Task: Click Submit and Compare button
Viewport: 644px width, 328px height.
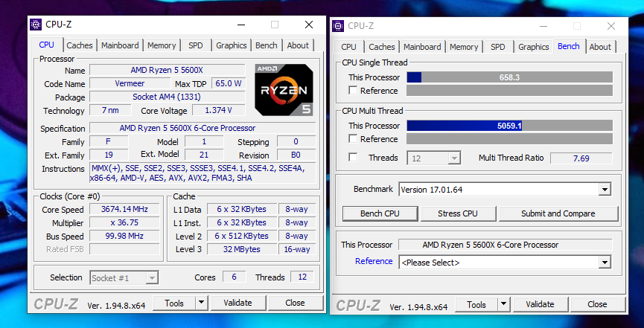Action: (x=558, y=213)
